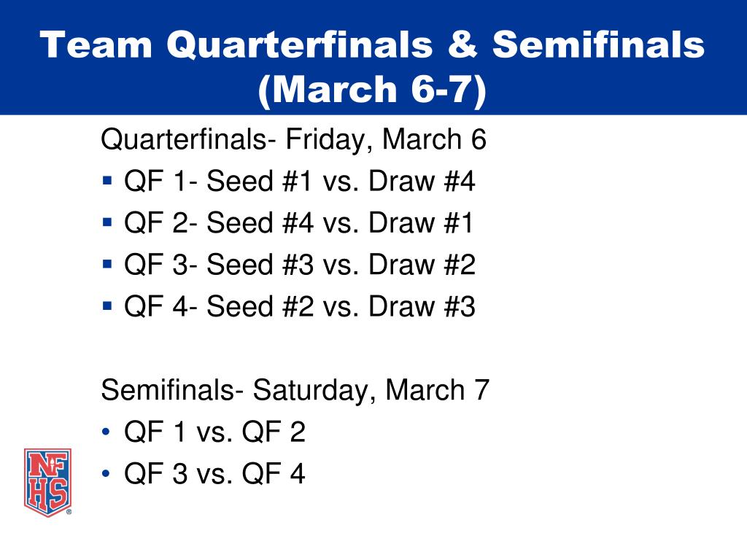Click the NFHS shield logo

[x=47, y=483]
